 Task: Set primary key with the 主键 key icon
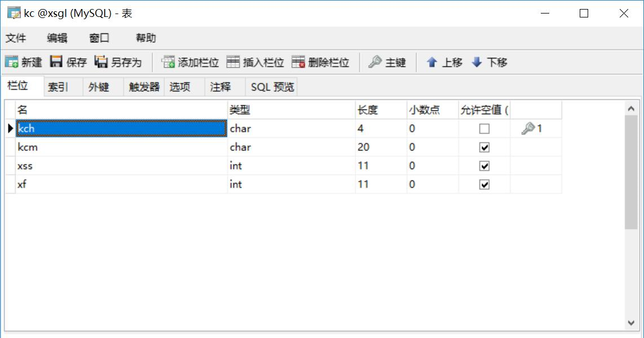[374, 62]
